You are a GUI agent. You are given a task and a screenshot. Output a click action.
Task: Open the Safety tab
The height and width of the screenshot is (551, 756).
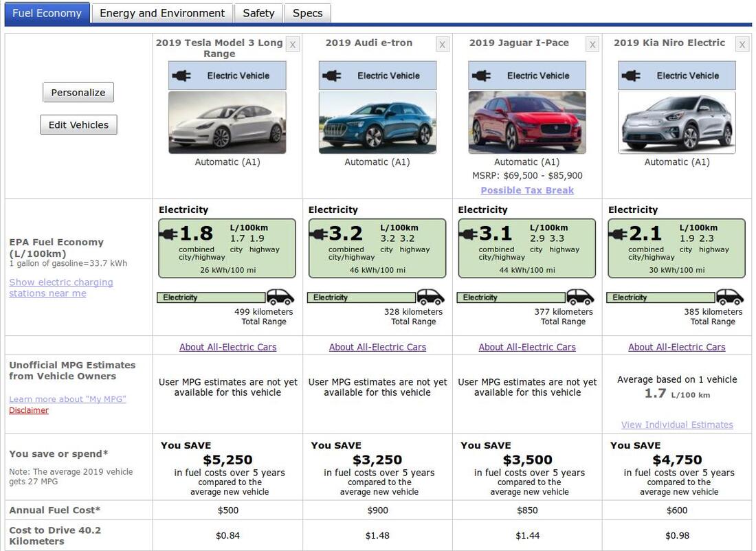[258, 13]
